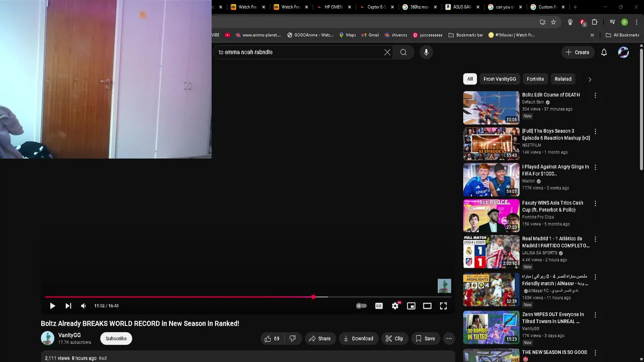Open options for The Boys Reaction Mashup
The width and height of the screenshot is (644, 362).
(x=595, y=132)
